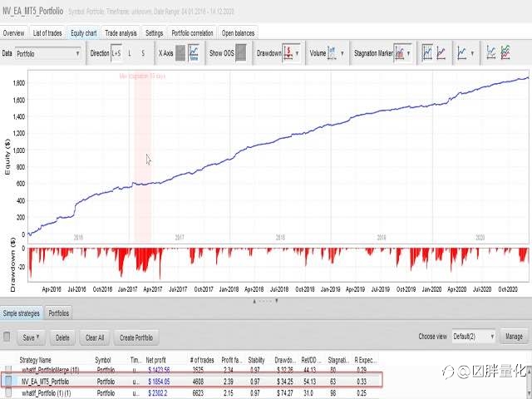This screenshot has width=532, height=399.
Task: Open the Save dropdown button
Action: click(31, 337)
